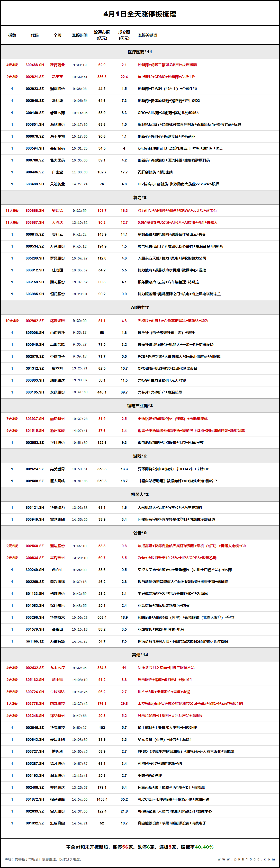Select the 公告*9 section header

[x=140, y=533]
